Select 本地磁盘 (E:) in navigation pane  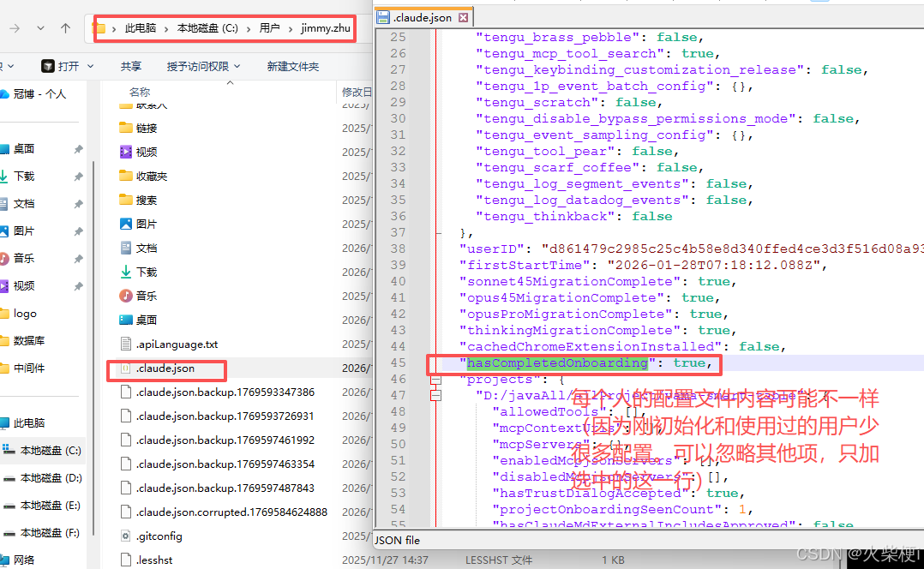51,506
